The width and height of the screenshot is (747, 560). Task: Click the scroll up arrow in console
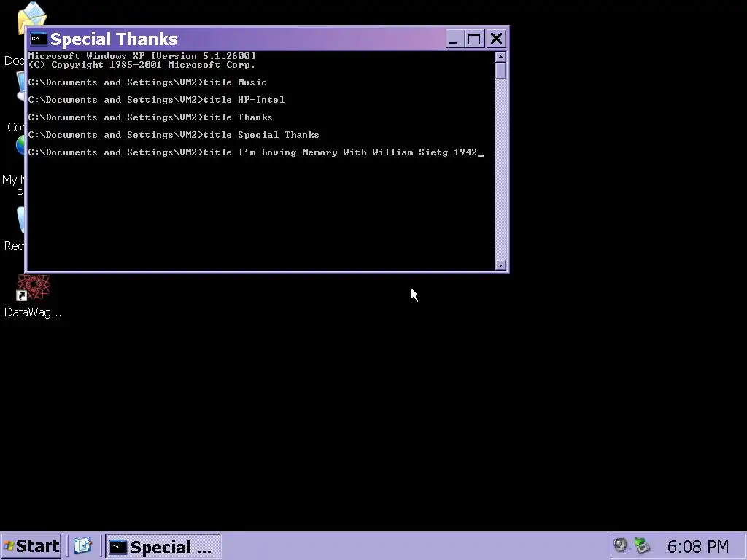click(500, 57)
